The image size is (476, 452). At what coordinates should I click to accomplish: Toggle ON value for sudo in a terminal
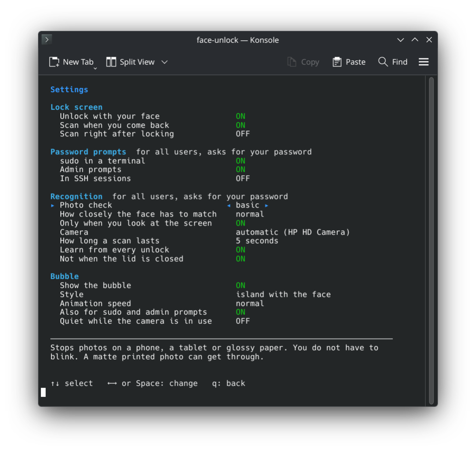pyautogui.click(x=240, y=161)
